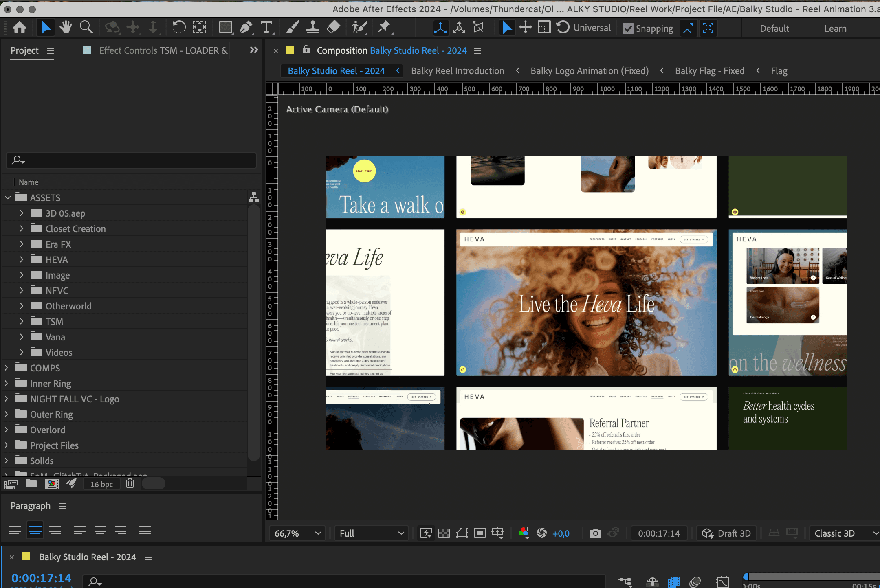Toggle Draft 3D mode

click(726, 533)
